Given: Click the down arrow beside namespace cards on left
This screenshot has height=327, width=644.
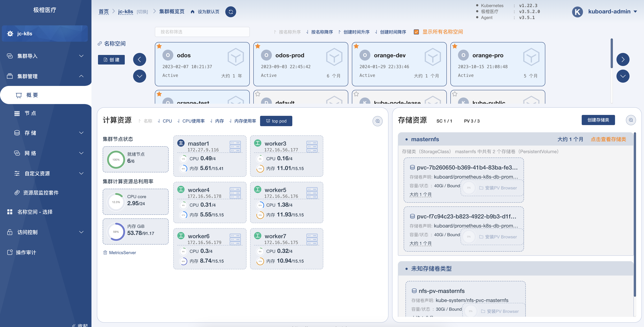Looking at the screenshot, I should coord(139,76).
